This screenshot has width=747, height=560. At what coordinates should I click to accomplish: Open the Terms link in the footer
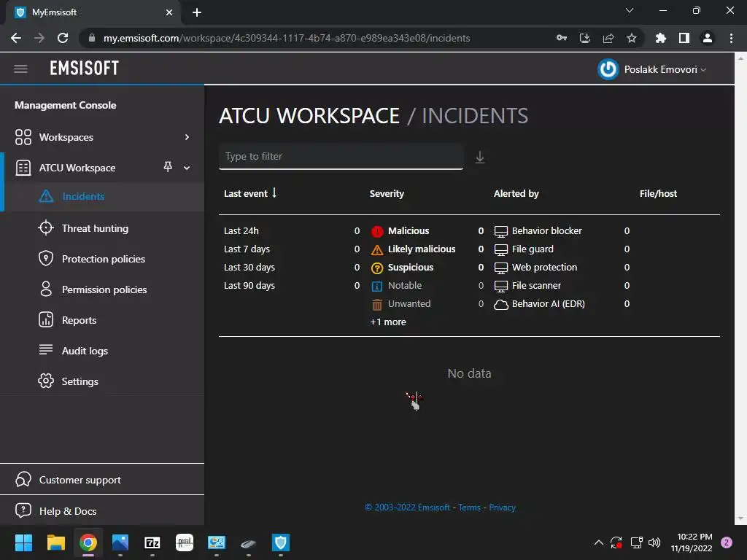(x=469, y=507)
